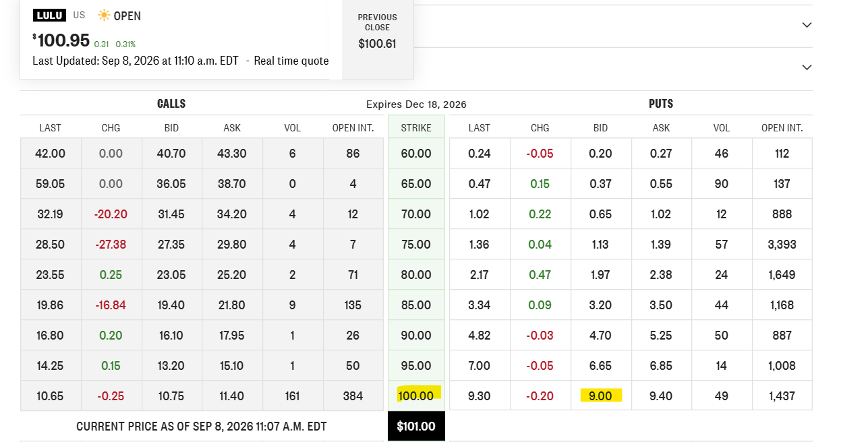Click the 161 call volume cell
868x442 pixels.
[x=292, y=396]
